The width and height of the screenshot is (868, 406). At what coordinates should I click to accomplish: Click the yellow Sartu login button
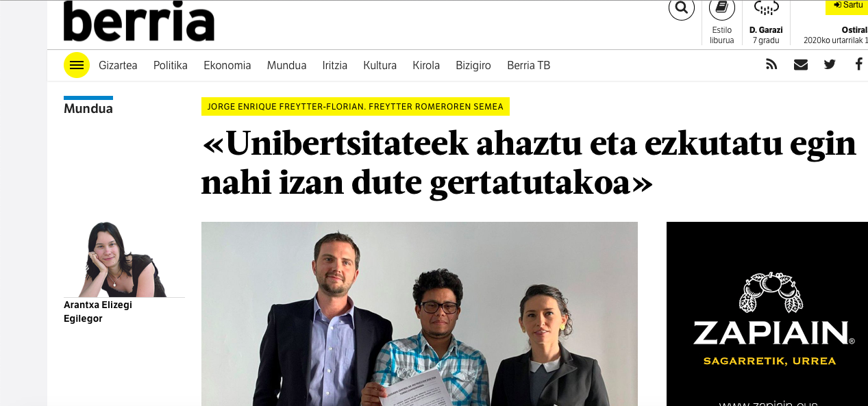pos(847,5)
